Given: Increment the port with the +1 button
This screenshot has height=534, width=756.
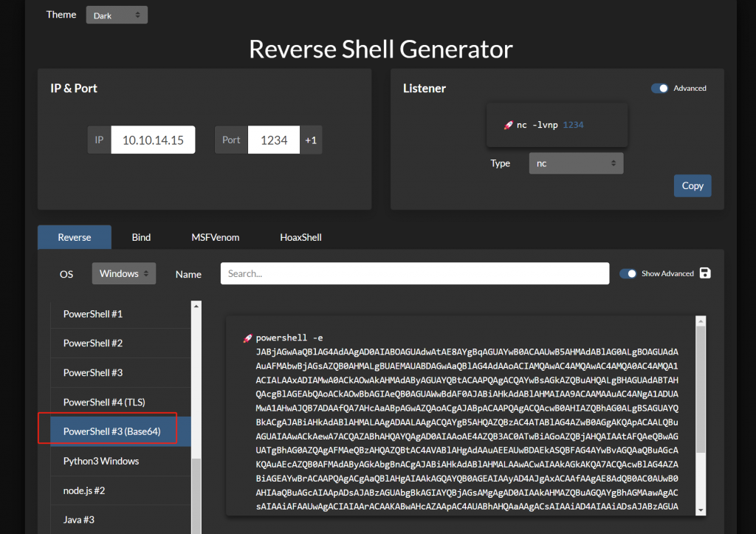Looking at the screenshot, I should [x=311, y=140].
